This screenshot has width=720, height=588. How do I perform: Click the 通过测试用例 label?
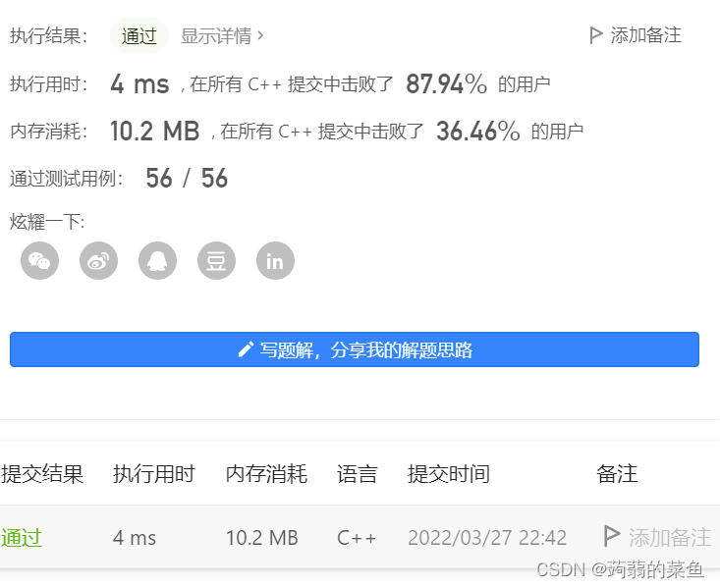[67, 178]
